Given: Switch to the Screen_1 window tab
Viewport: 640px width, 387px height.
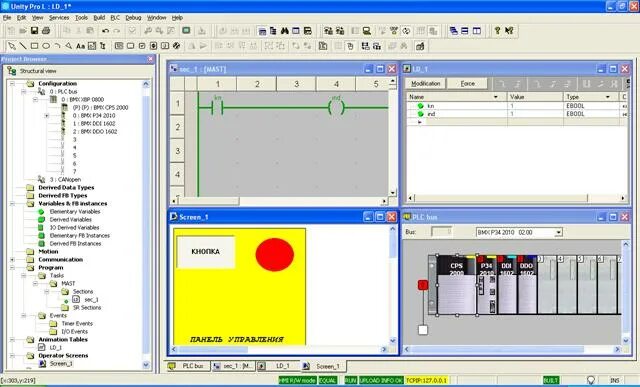Looking at the screenshot, I should pyautogui.click(x=323, y=366).
